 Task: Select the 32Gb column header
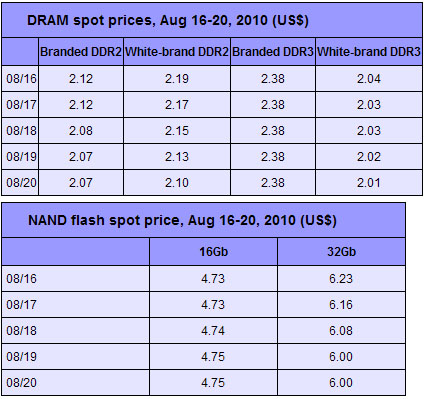coord(341,252)
